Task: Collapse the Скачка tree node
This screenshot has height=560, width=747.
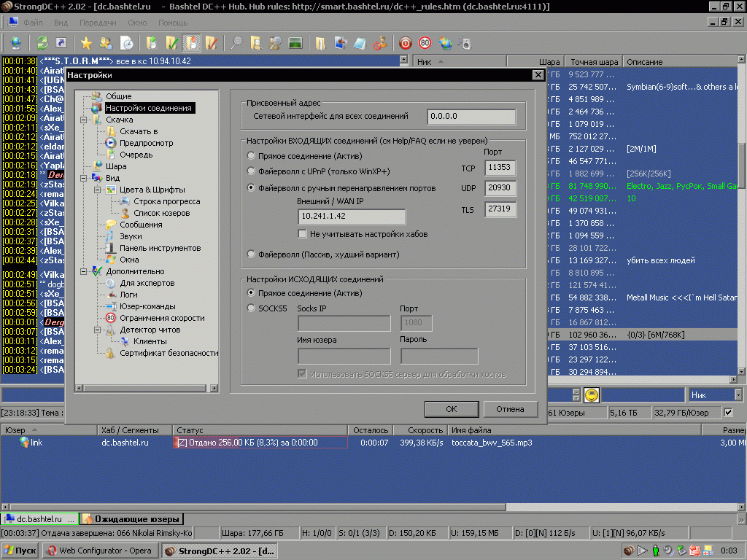Action: pyautogui.click(x=84, y=120)
